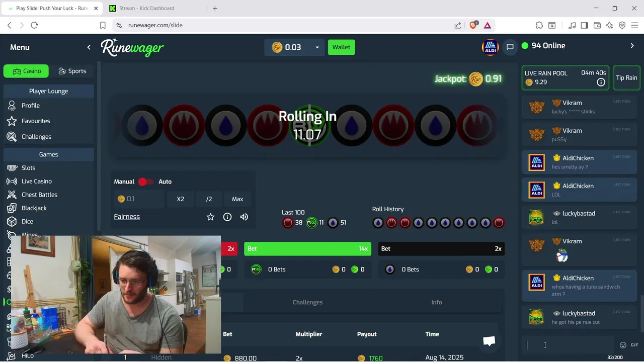
Task: Click the 94 Online indicator
Action: click(543, 46)
